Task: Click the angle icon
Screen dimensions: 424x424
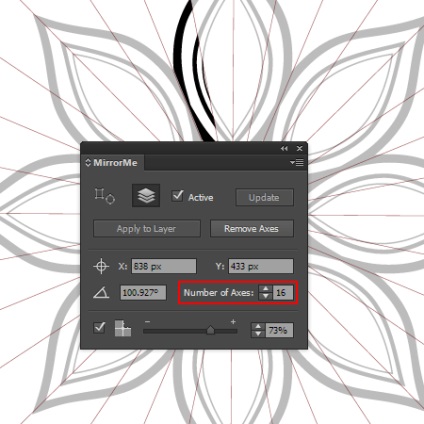Action: [x=101, y=293]
